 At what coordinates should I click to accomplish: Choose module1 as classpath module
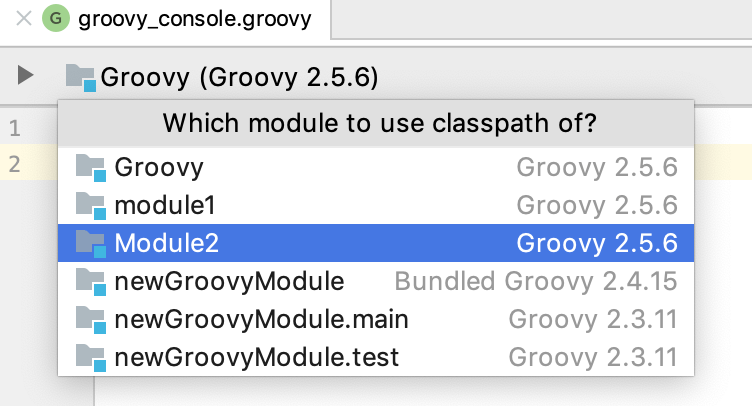coord(165,205)
